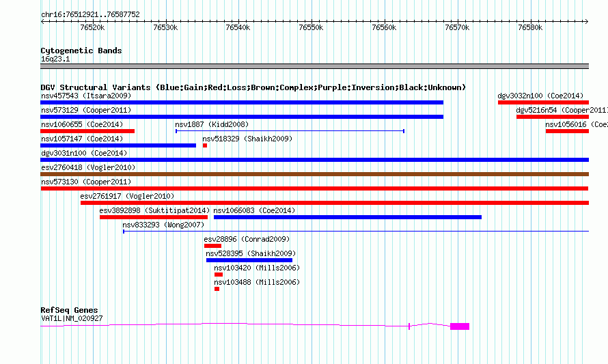This screenshot has width=608, height=364.
Task: Click the nsv1887 (Kidd2008) thin blue line
Action: tap(290, 131)
